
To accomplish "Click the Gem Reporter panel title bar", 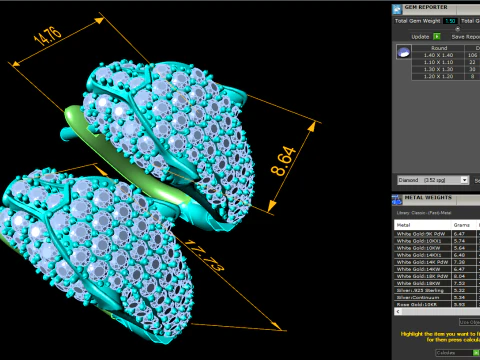I will pos(441,9).
